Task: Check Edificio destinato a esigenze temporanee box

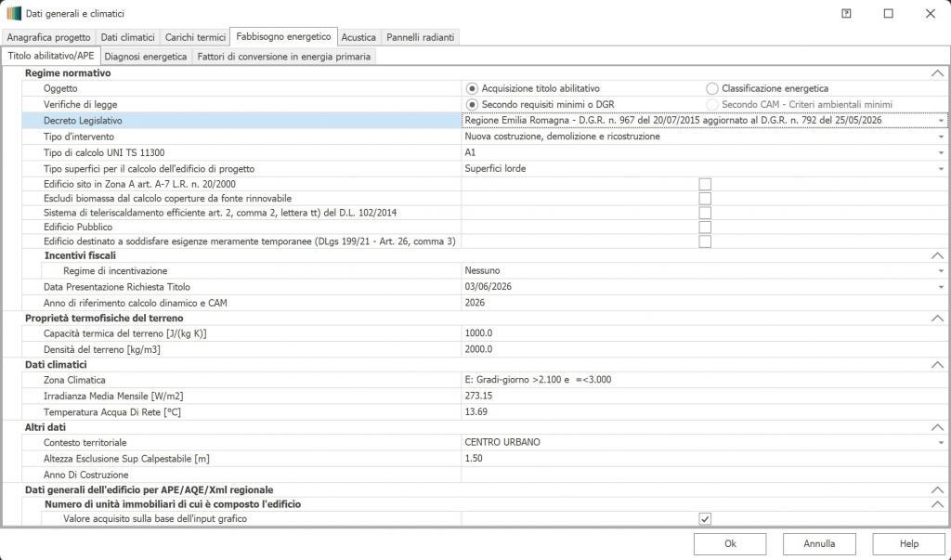Action: pos(705,241)
